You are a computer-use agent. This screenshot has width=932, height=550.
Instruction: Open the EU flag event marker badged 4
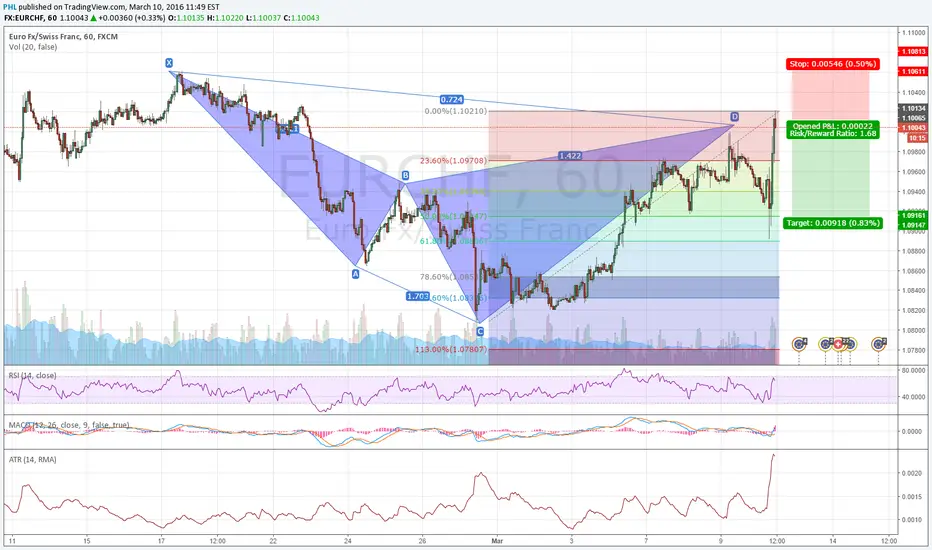(x=799, y=344)
